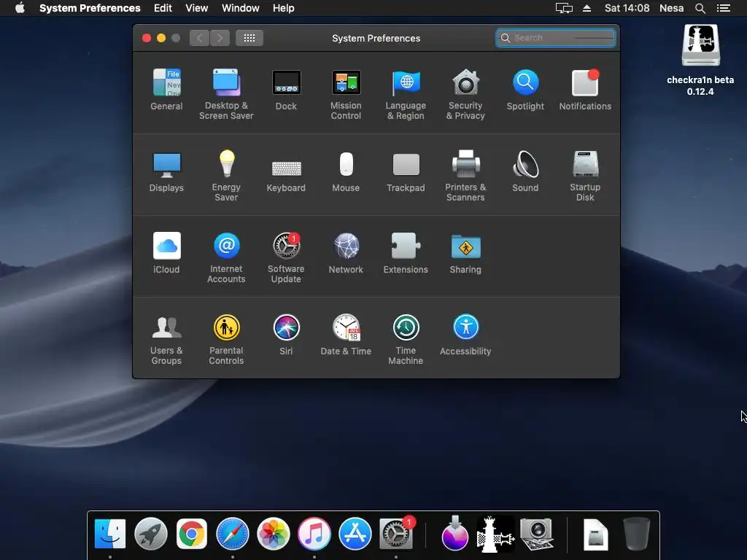
Task: Open the System Preferences app menu
Action: [90, 8]
